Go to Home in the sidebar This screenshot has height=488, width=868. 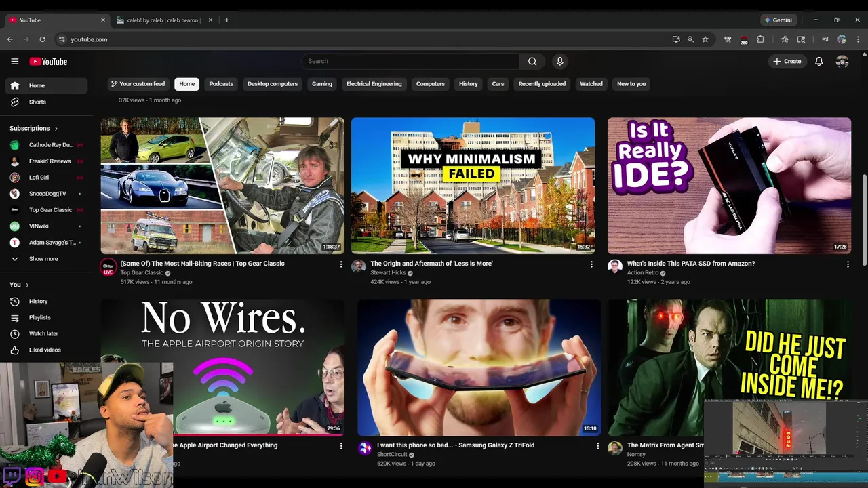point(47,85)
